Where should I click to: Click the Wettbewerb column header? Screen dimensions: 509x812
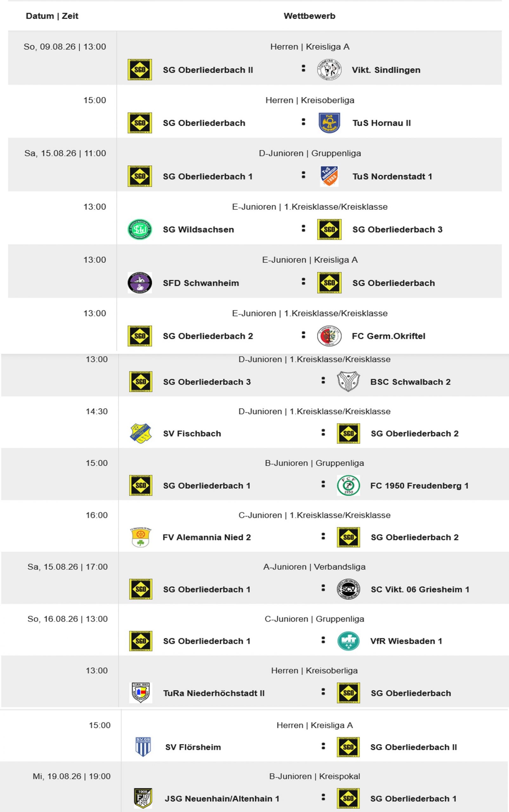[x=309, y=16]
